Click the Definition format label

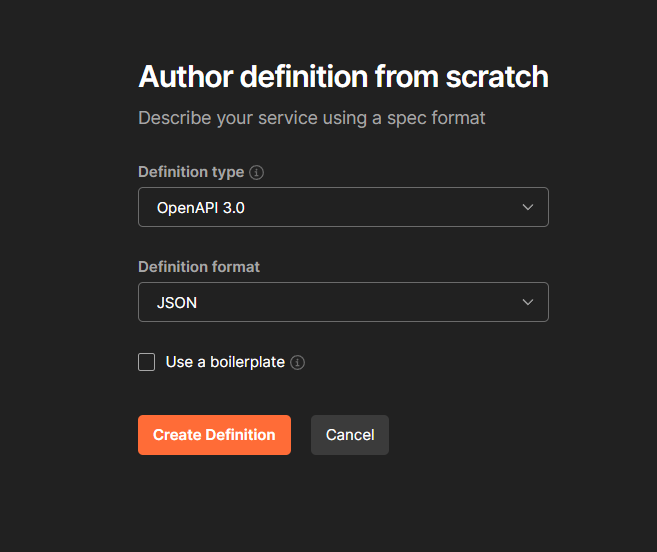(199, 267)
